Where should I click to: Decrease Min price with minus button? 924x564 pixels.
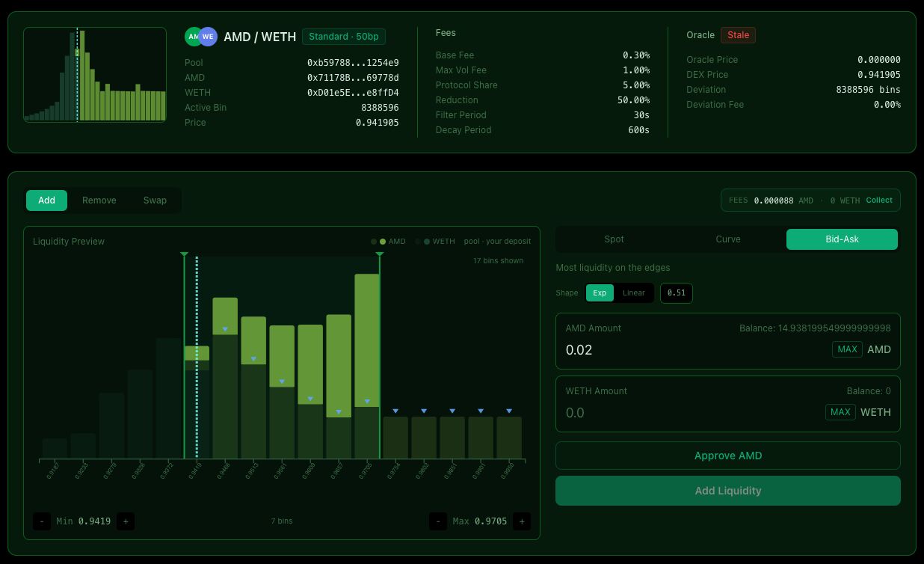tap(42, 521)
